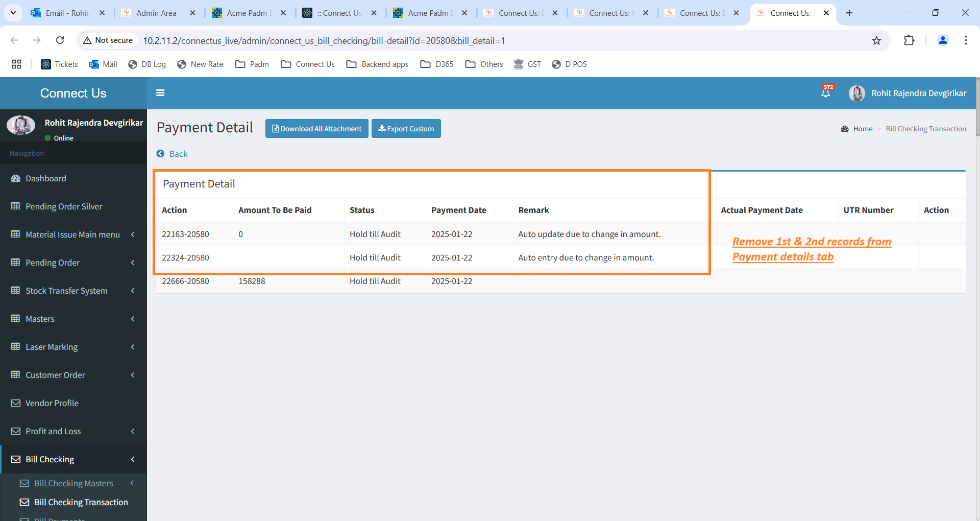This screenshot has width=980, height=521.
Task: Open the tab search dropdown arrow
Action: coord(13,13)
